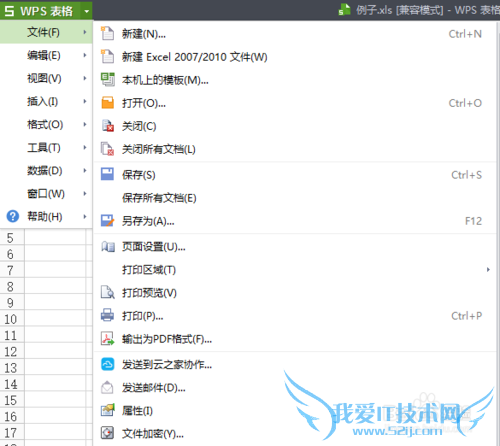Choose 保存所有文档(E) entry
The image size is (500, 446).
point(295,198)
